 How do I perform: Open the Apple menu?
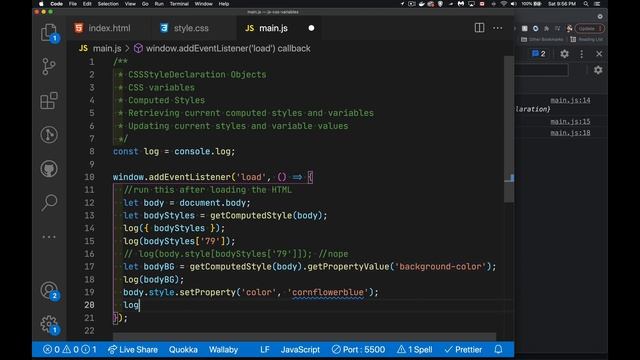click(x=41, y=4)
